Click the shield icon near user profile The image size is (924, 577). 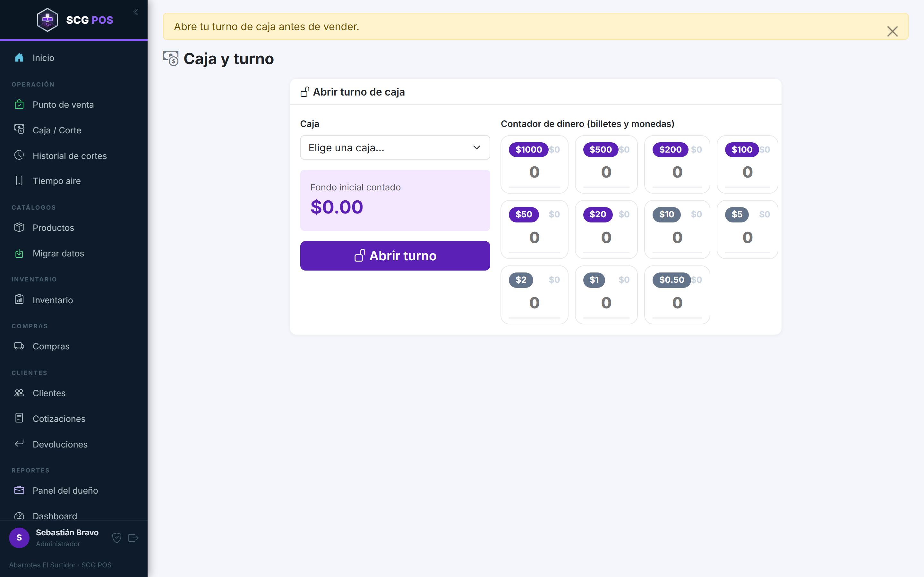point(117,538)
